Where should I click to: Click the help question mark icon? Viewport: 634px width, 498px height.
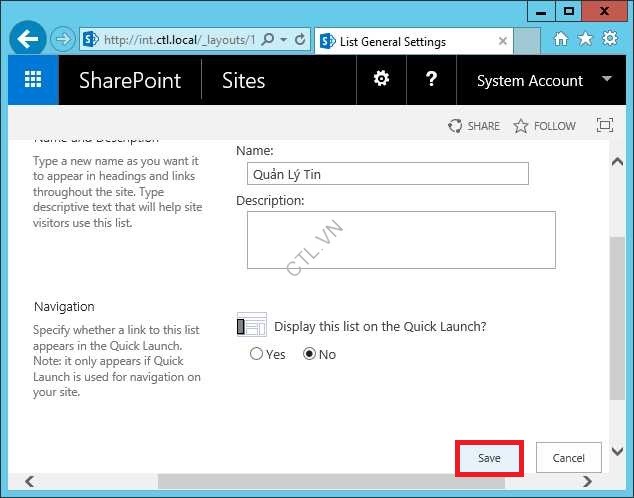(x=431, y=80)
